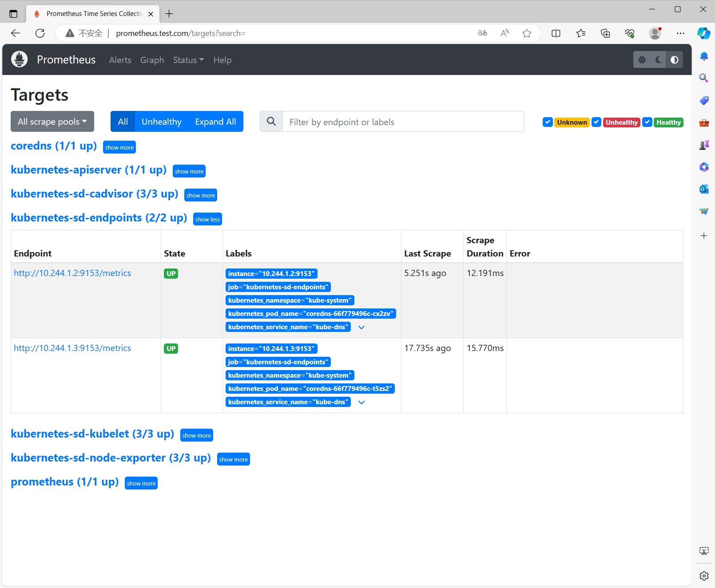Open the browser profile avatar
The width and height of the screenshot is (715, 588).
point(655,33)
